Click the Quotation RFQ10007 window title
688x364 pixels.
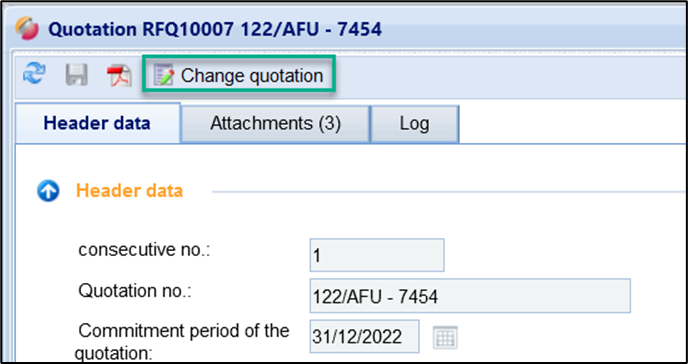[x=215, y=29]
